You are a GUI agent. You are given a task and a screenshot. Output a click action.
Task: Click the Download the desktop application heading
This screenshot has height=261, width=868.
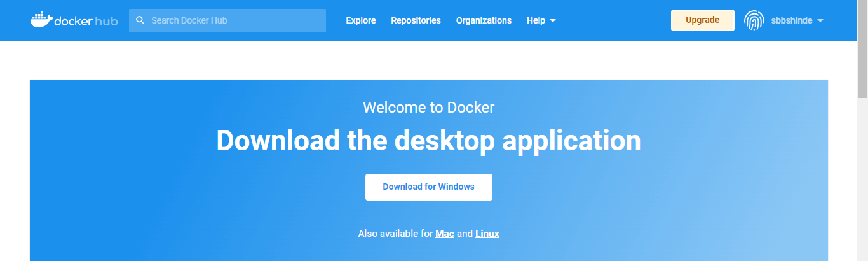(429, 140)
